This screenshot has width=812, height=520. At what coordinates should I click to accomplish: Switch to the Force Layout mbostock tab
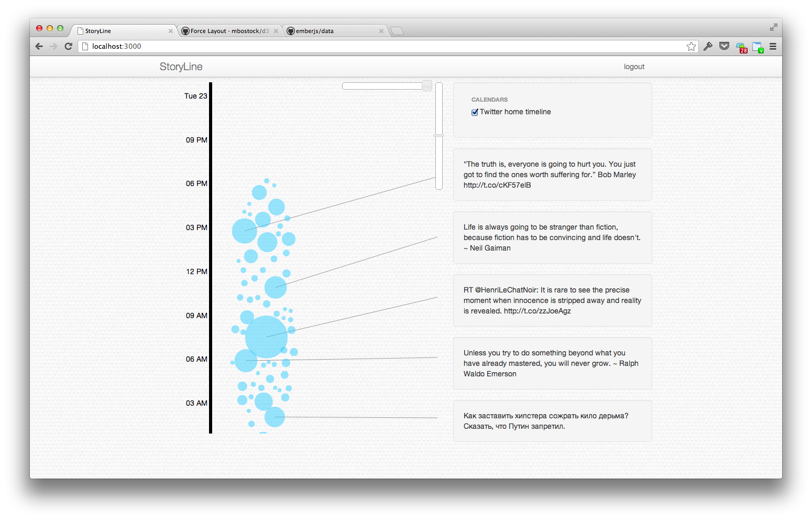coord(229,31)
